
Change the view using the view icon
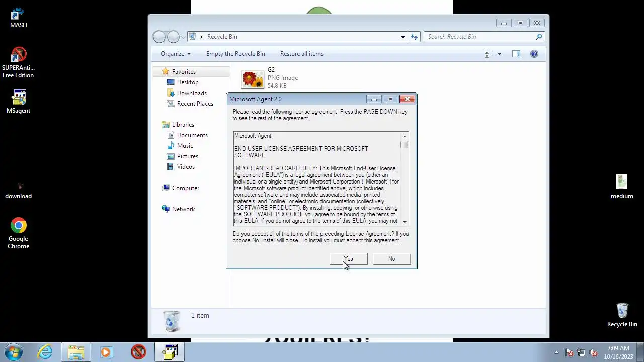(489, 54)
